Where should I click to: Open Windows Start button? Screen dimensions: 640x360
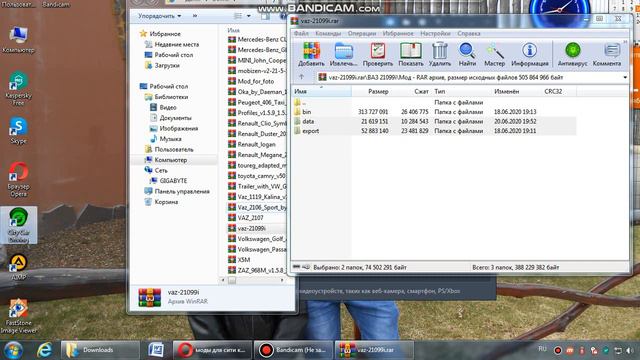tap(13, 350)
